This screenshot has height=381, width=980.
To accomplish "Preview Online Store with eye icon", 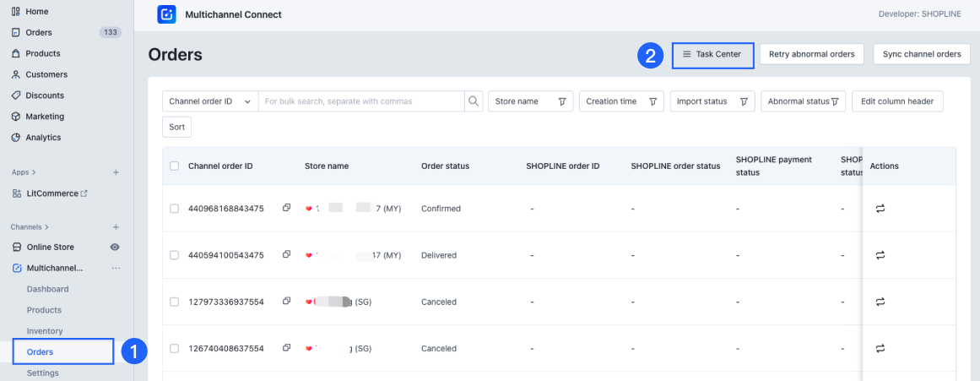I will (x=115, y=247).
